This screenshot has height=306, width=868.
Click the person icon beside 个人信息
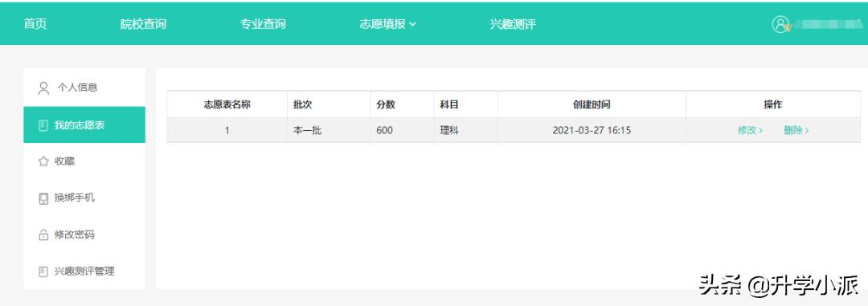click(43, 88)
